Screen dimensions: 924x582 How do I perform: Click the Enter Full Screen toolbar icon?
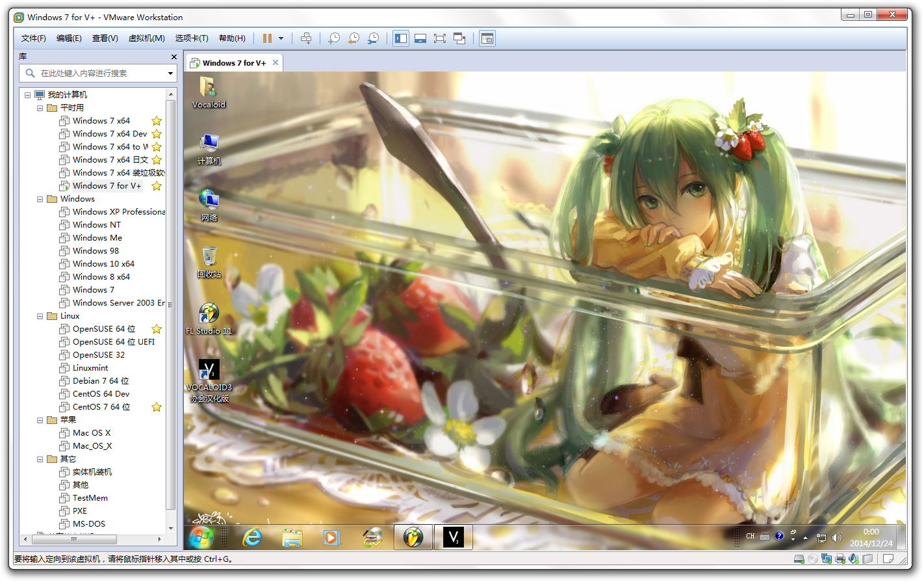(440, 38)
